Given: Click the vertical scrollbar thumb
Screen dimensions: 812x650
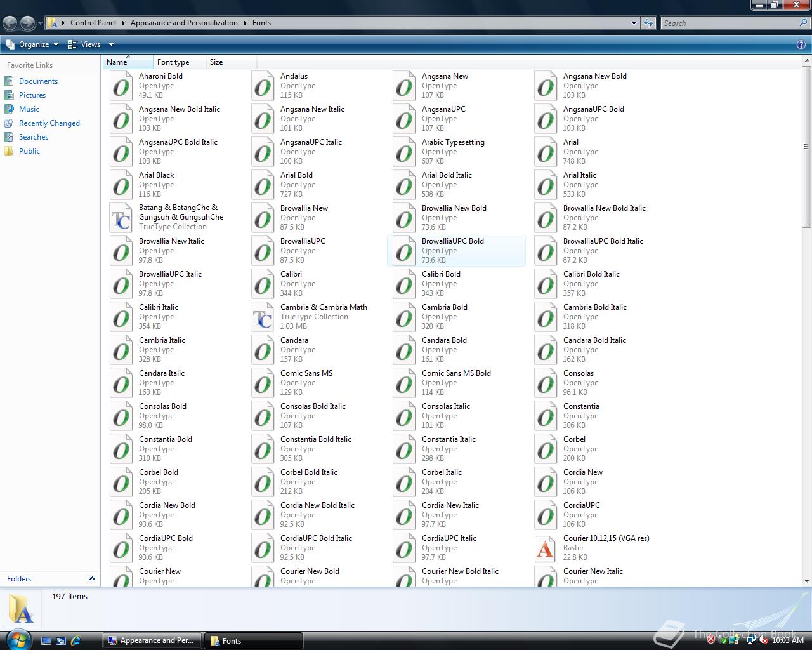Looking at the screenshot, I should click(807, 146).
